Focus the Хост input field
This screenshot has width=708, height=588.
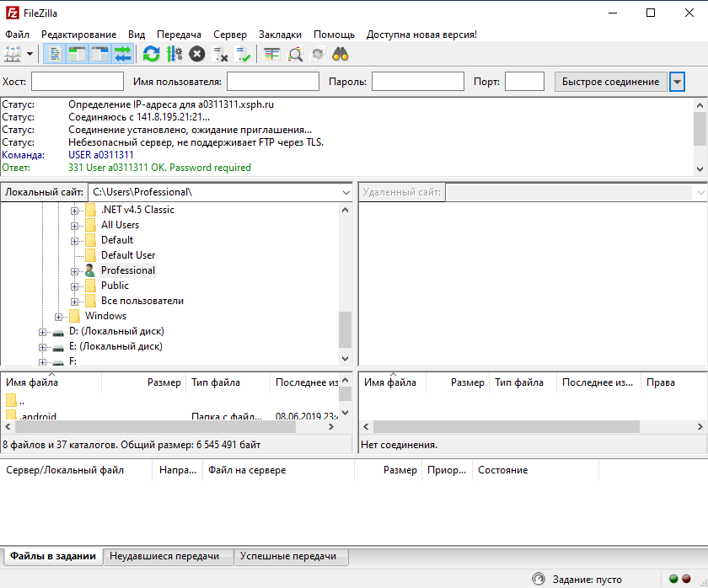[x=78, y=82]
